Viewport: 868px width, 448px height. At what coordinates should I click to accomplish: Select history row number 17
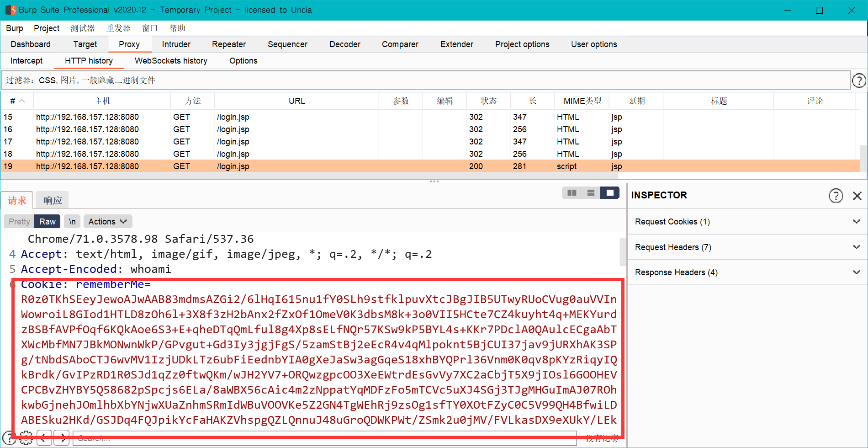(x=430, y=142)
